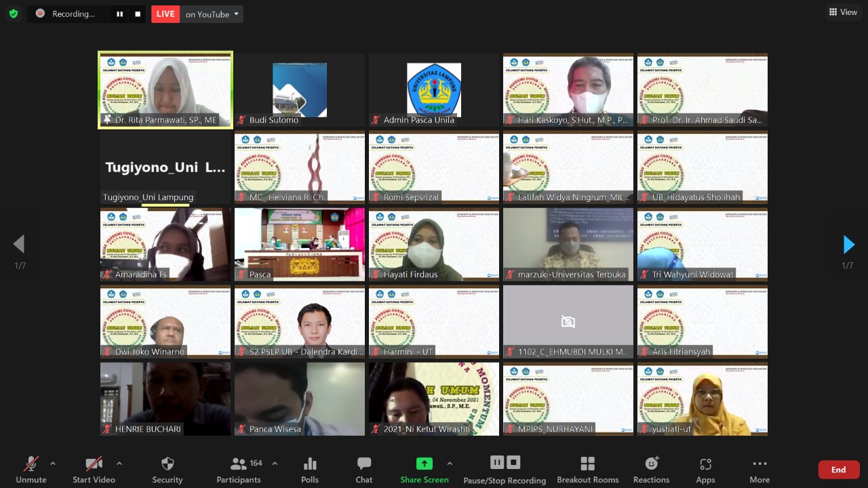The height and width of the screenshot is (488, 868).
Task: Open Breakout Rooms
Action: pyautogui.click(x=587, y=469)
